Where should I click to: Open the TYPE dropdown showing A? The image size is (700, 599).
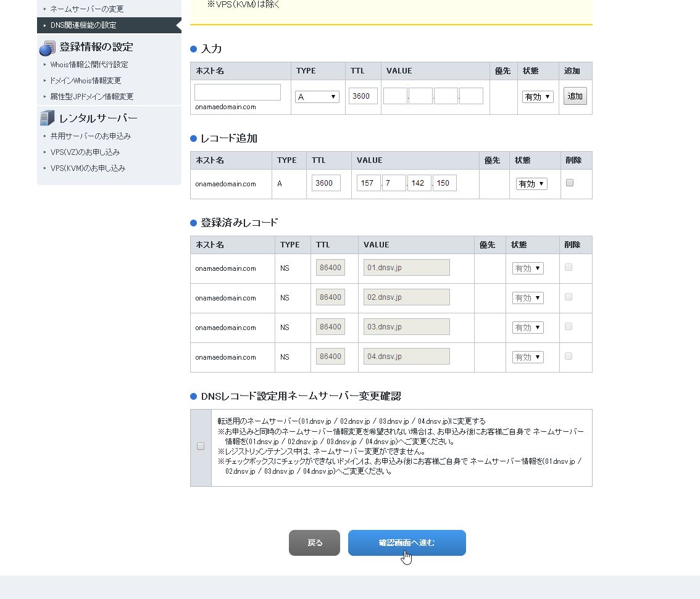click(317, 97)
